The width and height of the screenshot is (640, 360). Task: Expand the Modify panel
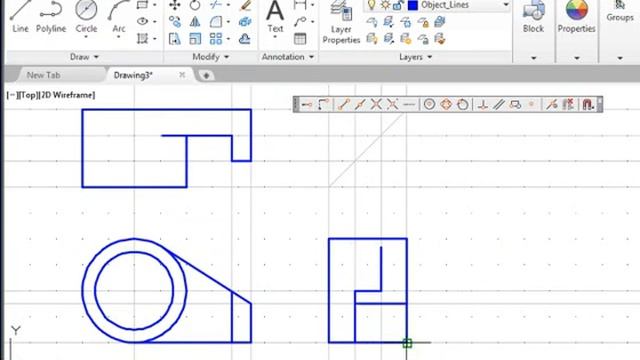pyautogui.click(x=211, y=57)
